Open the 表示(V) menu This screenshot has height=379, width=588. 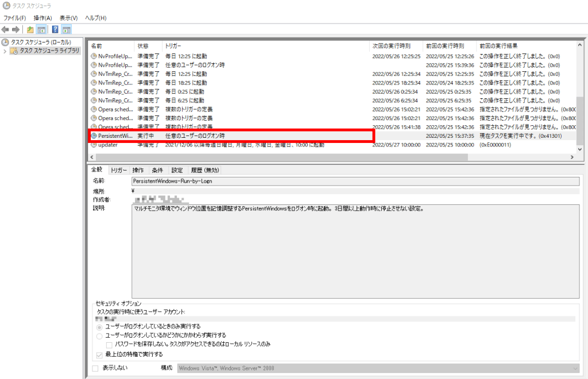click(69, 18)
